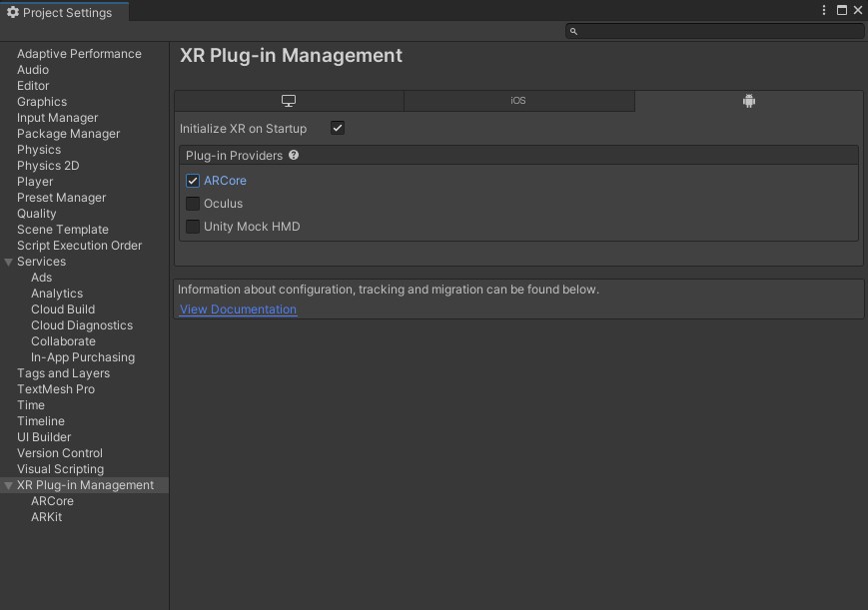Enable the Oculus plug-in provider
Viewport: 868px width, 610px height.
click(x=193, y=204)
